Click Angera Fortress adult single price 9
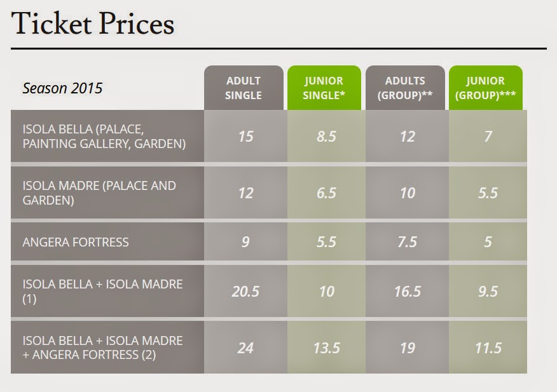Image resolution: width=557 pixels, height=392 pixels. coord(245,242)
